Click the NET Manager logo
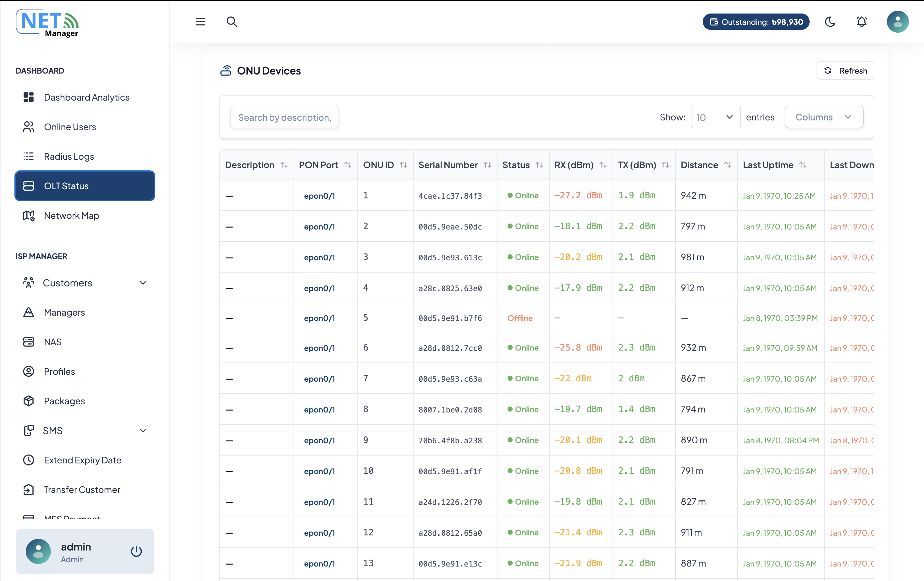The height and width of the screenshot is (581, 924). click(x=47, y=23)
